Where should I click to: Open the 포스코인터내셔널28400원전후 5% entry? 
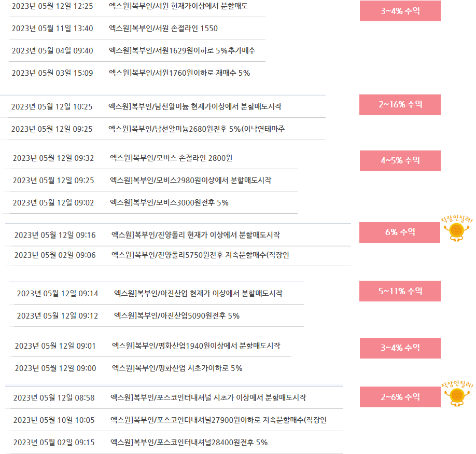189,442
